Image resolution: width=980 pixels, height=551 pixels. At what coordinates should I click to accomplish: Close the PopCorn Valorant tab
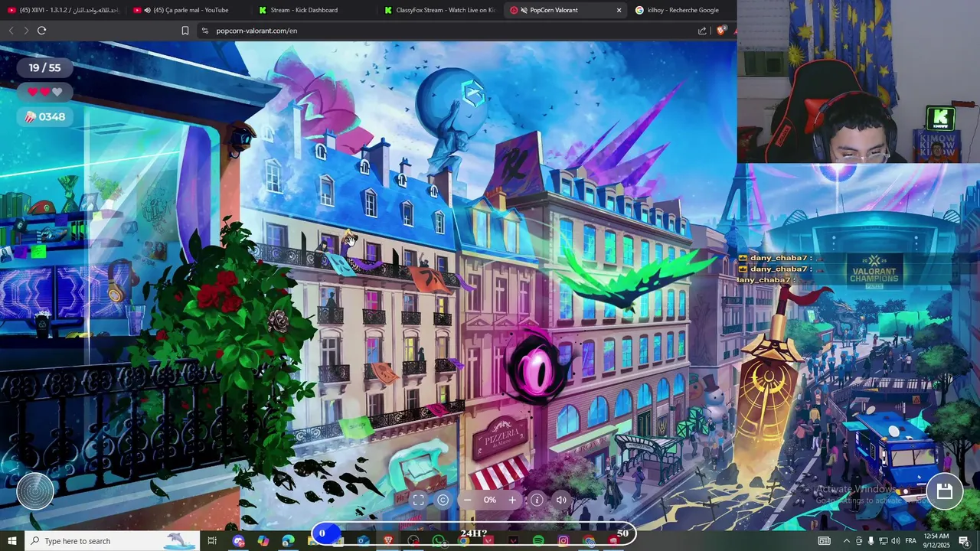tap(619, 10)
